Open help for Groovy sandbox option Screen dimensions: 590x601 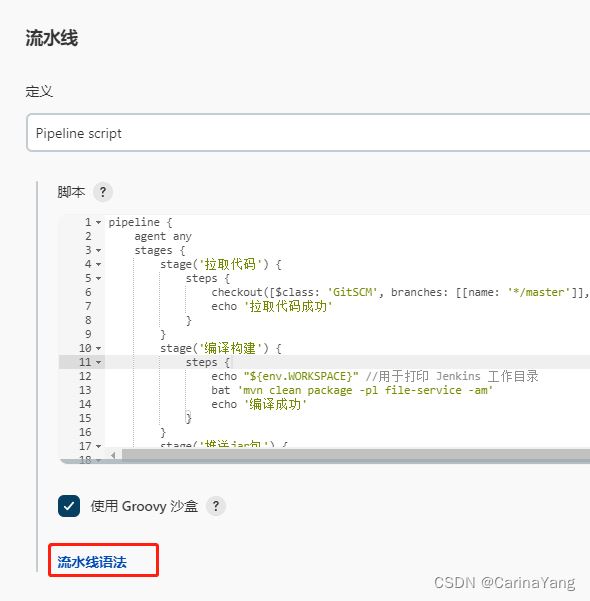[216, 506]
